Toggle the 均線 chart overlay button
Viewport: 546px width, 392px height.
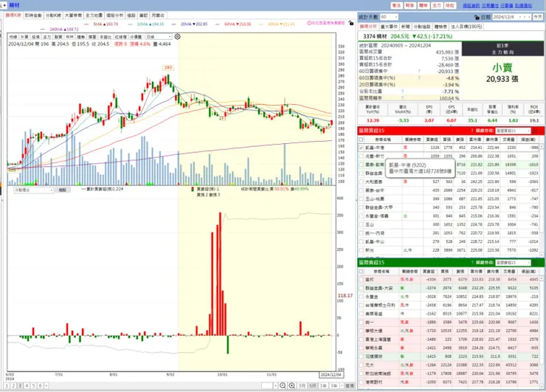13,37
